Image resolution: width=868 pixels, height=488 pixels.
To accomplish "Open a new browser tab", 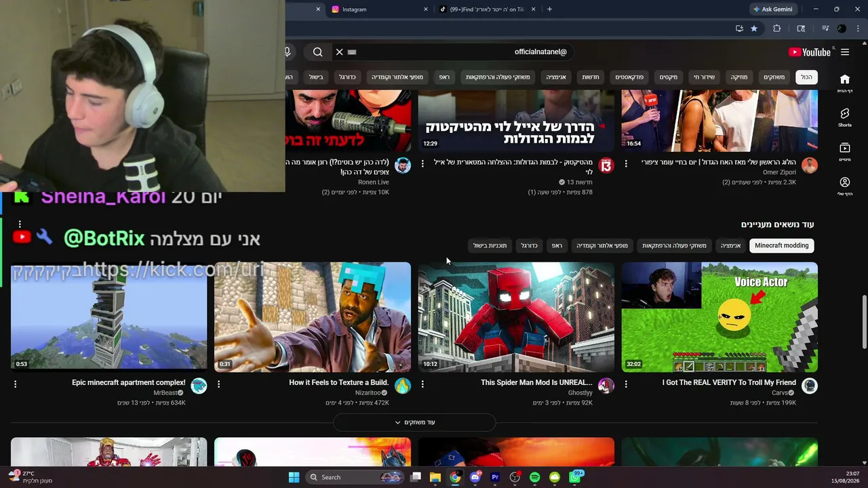I will 549,9.
